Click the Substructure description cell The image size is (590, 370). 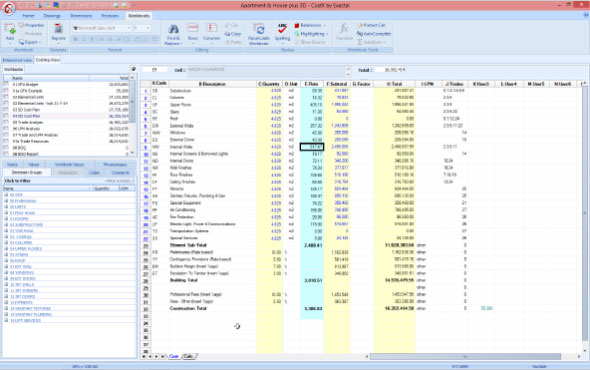coord(212,91)
